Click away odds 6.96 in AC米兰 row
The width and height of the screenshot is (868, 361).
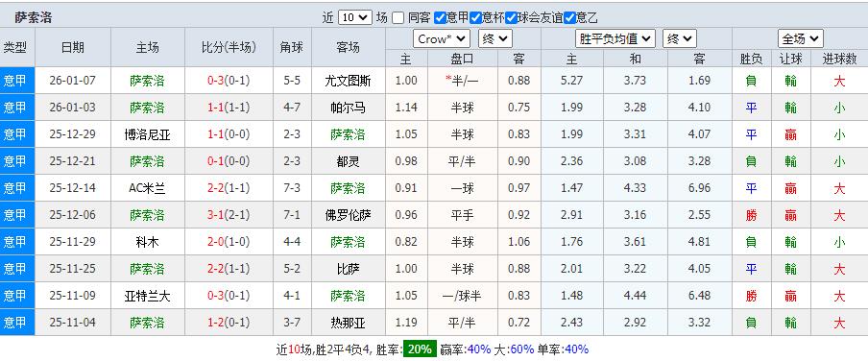[x=700, y=188]
